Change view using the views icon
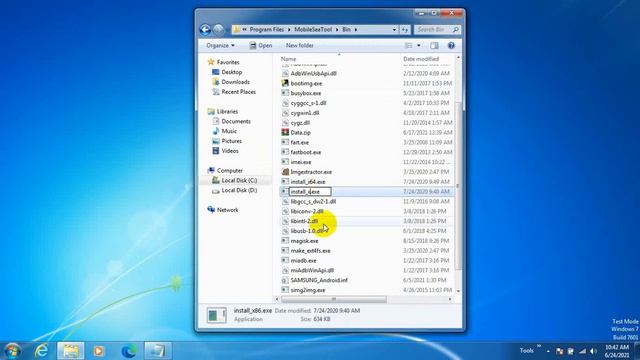 click(409, 45)
